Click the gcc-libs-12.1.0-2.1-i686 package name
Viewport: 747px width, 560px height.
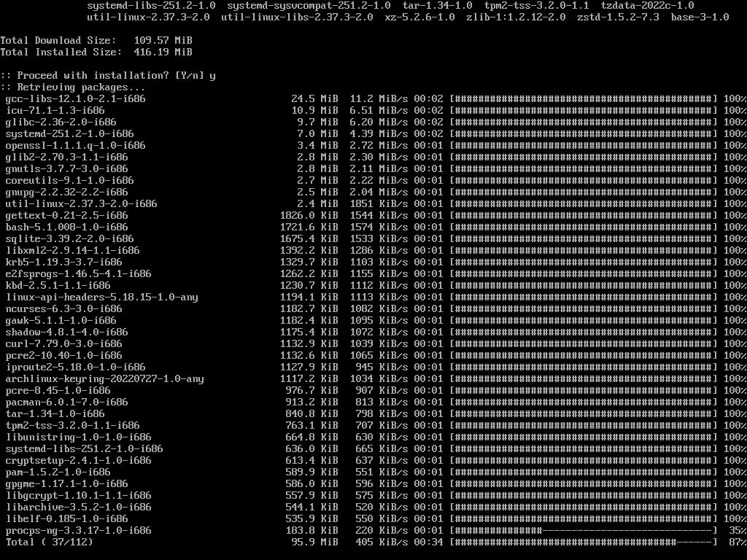[75, 99]
